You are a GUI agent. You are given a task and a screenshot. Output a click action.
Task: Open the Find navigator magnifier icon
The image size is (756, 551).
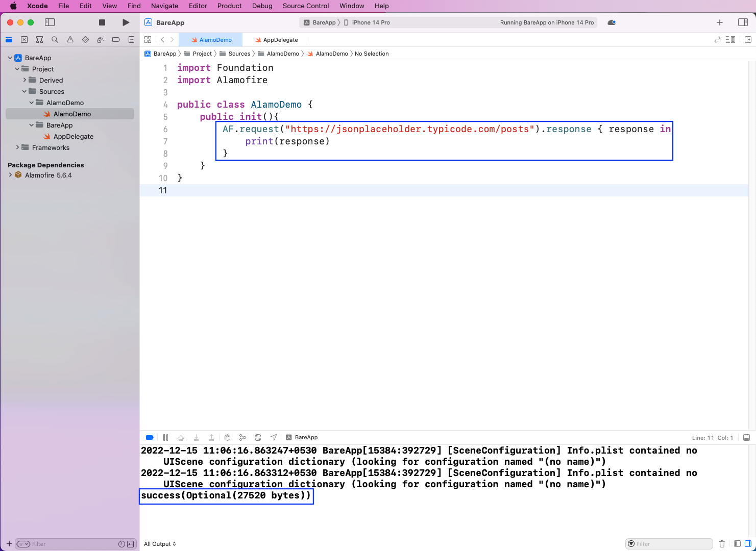(x=55, y=40)
